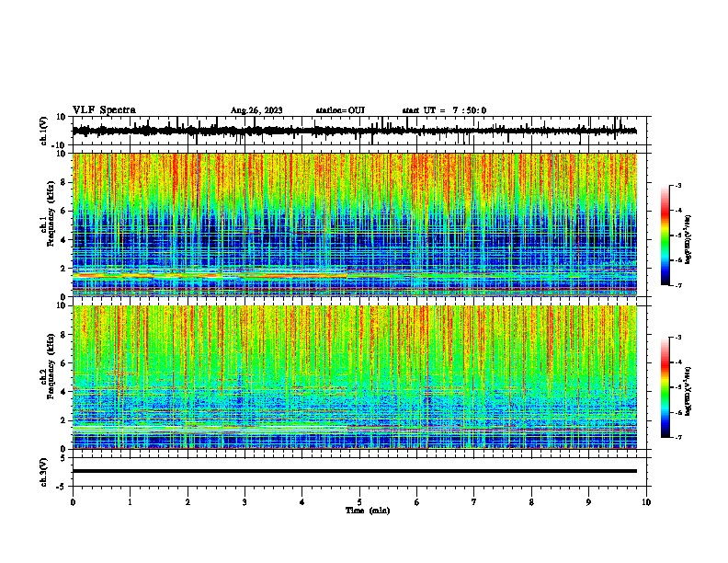Select the "start UT = 7 :50: 0" text
The height and width of the screenshot is (563, 728).
[x=444, y=110]
